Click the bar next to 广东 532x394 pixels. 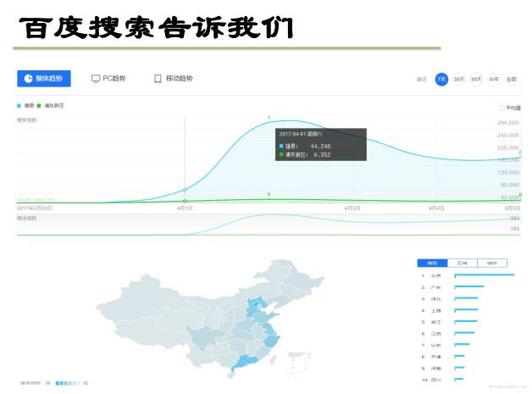(x=469, y=286)
